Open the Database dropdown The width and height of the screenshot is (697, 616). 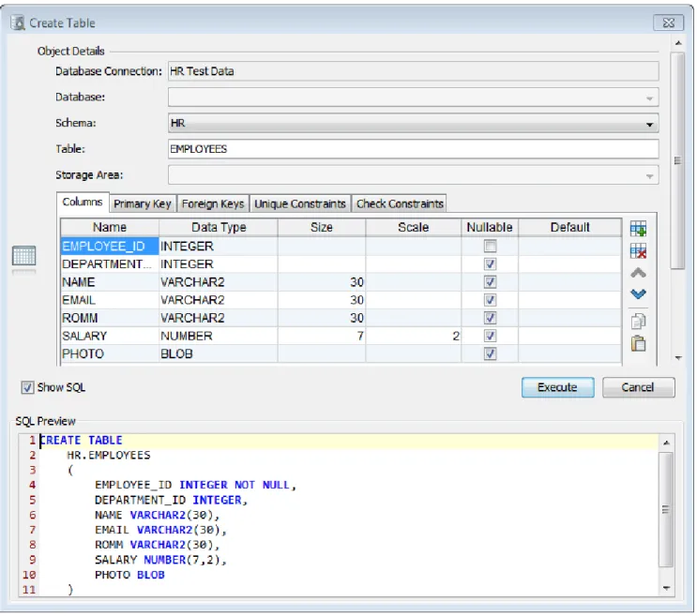(x=413, y=98)
